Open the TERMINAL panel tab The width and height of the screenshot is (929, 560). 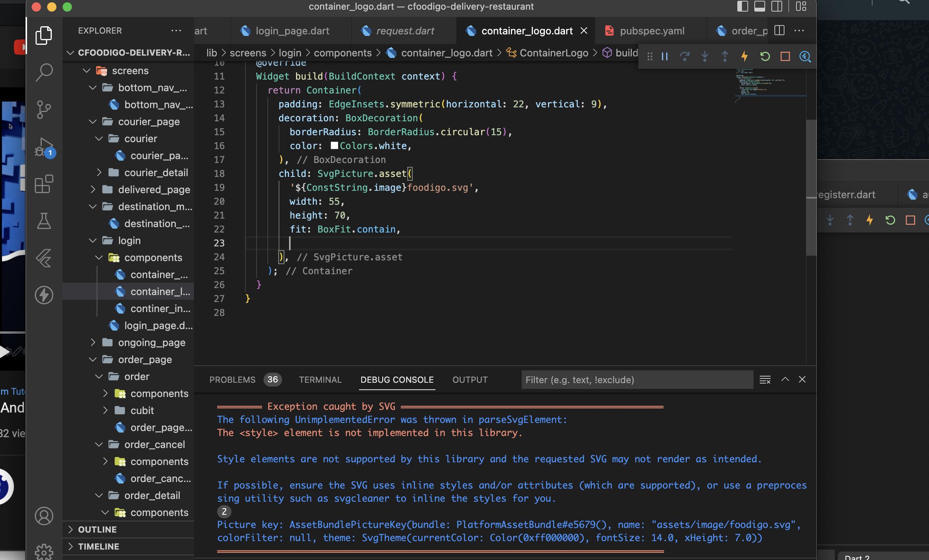click(320, 380)
